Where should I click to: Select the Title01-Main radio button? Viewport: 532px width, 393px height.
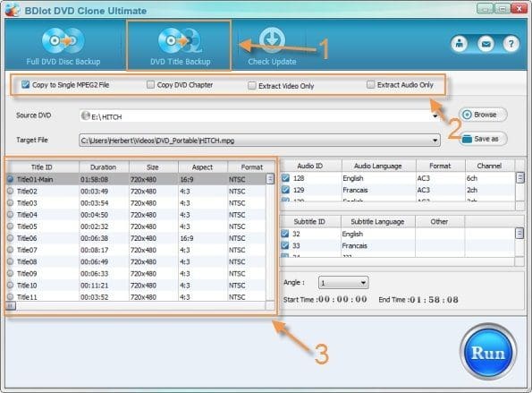(10, 179)
